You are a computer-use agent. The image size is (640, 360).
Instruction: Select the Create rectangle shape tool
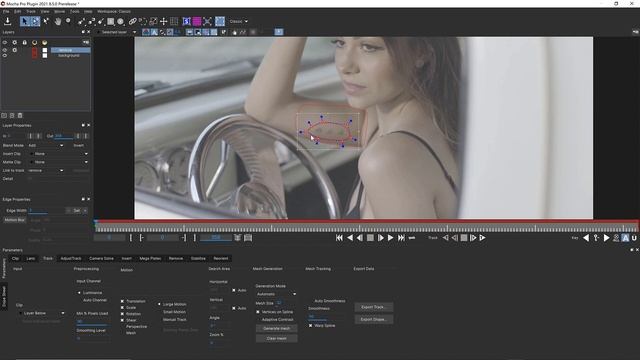[111, 21]
